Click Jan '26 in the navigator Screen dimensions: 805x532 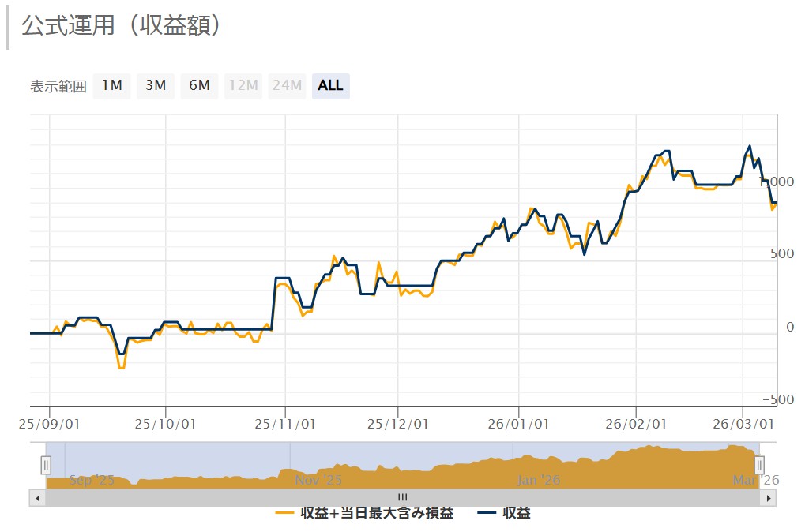(538, 479)
